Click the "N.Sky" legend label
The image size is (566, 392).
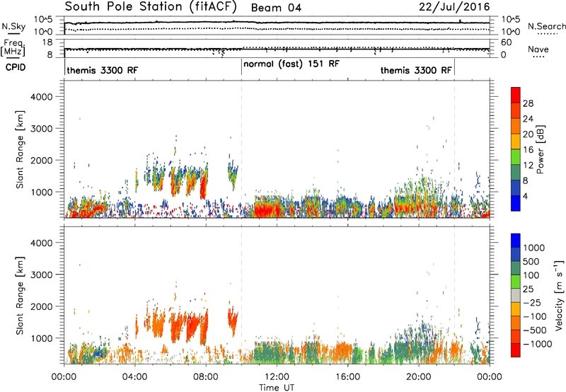pyautogui.click(x=13, y=26)
